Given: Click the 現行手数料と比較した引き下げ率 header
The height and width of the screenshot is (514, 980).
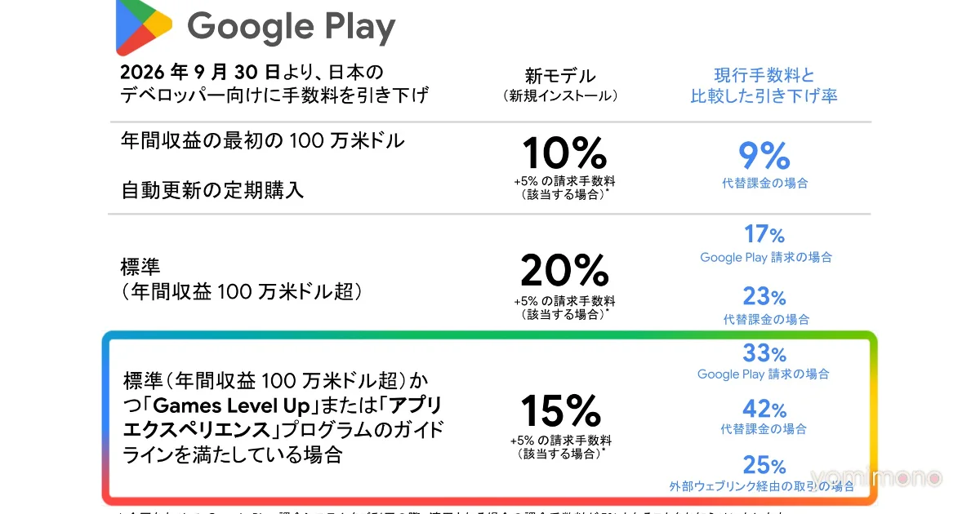Looking at the screenshot, I should [x=764, y=86].
